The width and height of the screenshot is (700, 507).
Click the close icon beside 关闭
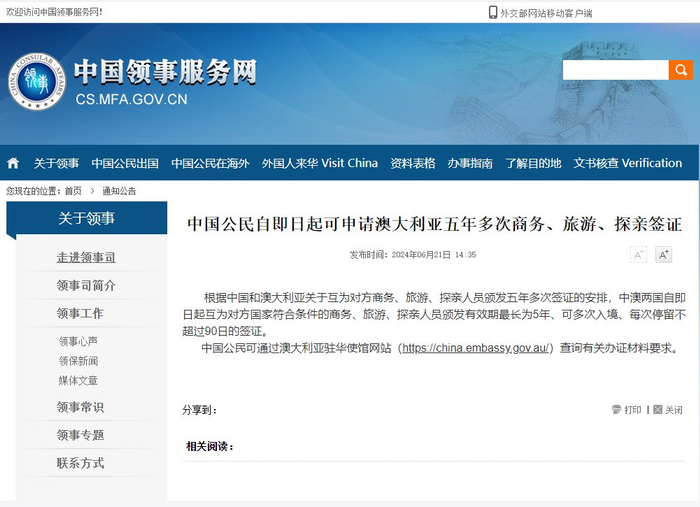658,409
